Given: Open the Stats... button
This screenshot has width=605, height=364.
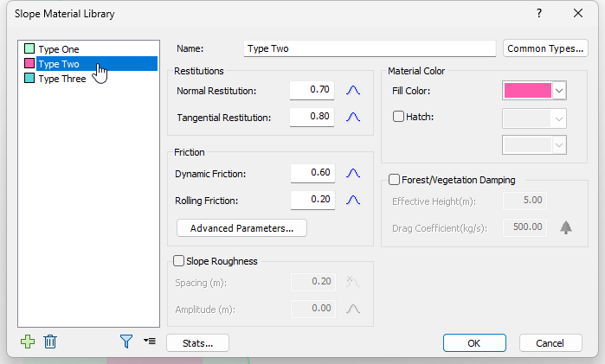Looking at the screenshot, I should [197, 343].
